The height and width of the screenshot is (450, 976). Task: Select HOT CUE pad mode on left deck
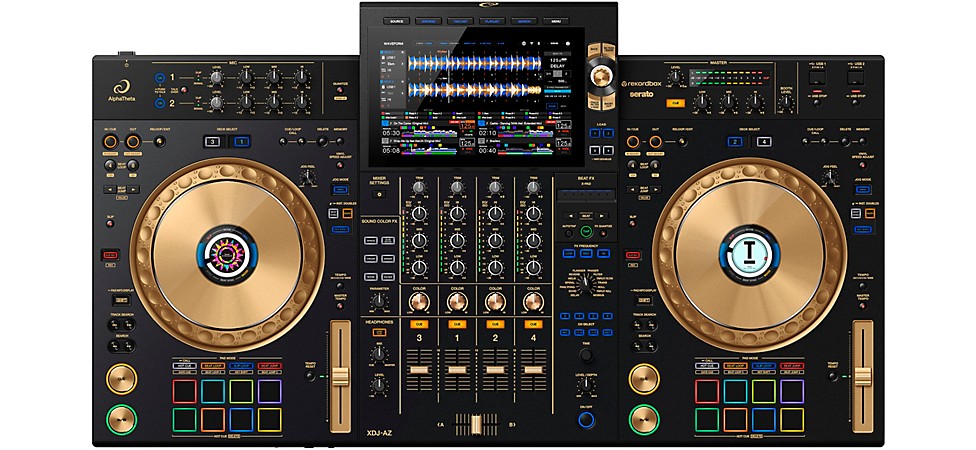point(184,366)
